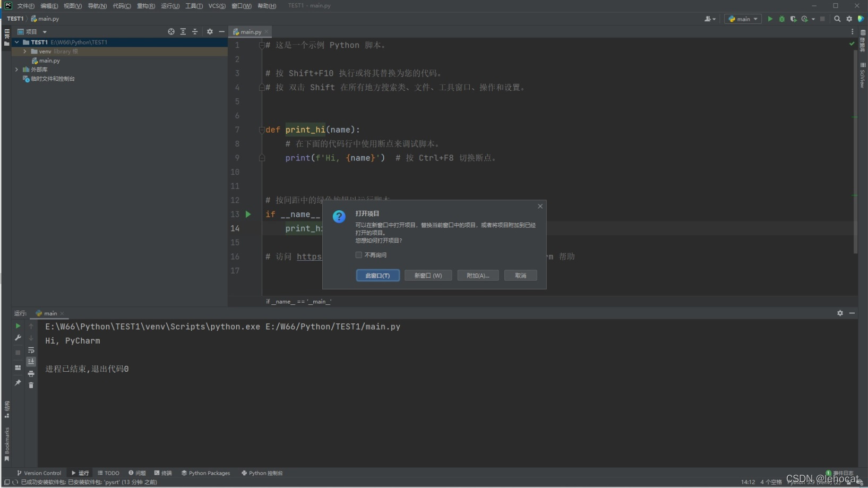Open user account dropdown in toolbar
The width and height of the screenshot is (868, 488).
click(x=710, y=19)
